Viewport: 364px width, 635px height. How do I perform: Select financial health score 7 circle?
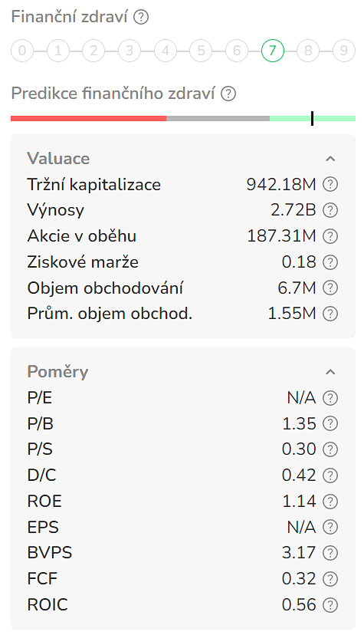[273, 51]
